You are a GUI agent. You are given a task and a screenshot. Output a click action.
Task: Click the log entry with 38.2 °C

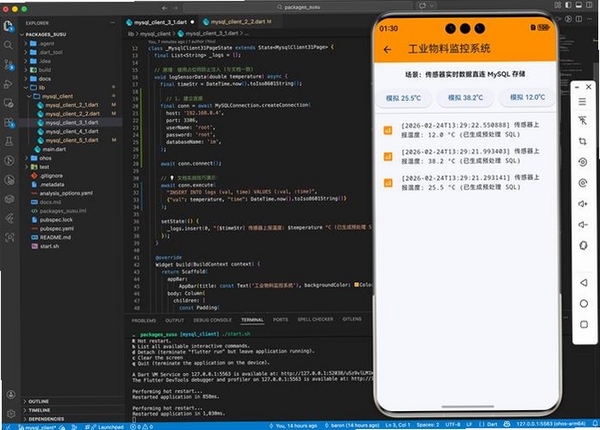pos(464,156)
